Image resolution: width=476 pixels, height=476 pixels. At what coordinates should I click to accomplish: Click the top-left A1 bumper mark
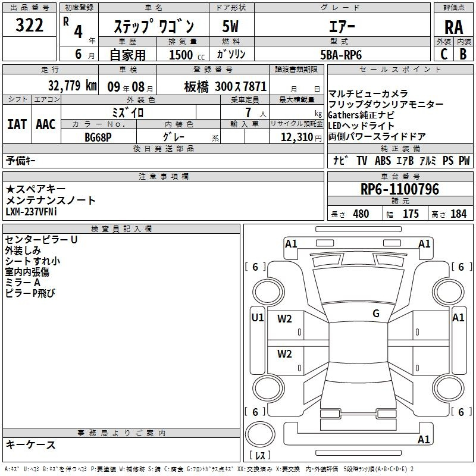click(291, 244)
